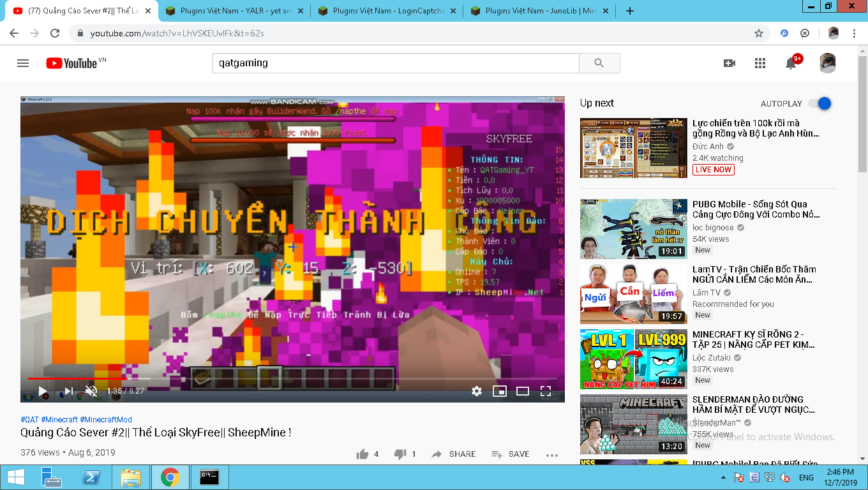Image resolution: width=868 pixels, height=490 pixels.
Task: Open the YouTube apps grid
Action: [x=759, y=63]
